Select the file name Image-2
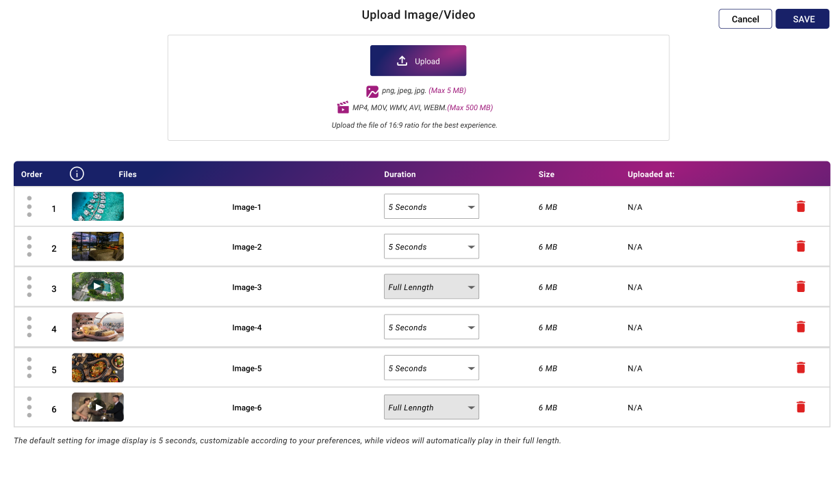Screen dimensions: 837x504 (246, 247)
